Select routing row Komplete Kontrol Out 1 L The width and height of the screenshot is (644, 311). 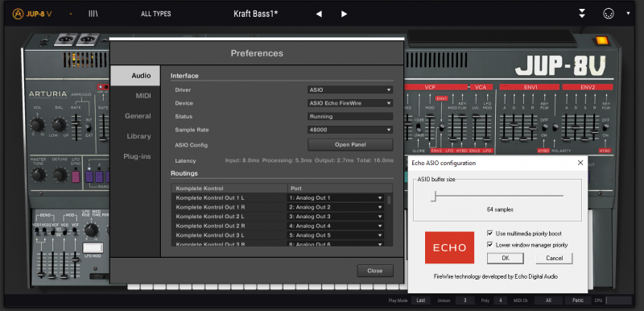[229, 197]
